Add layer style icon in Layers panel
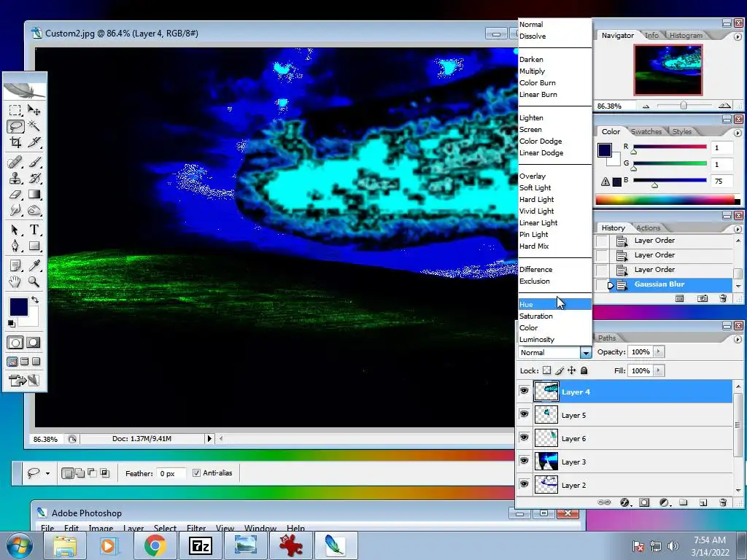 click(624, 502)
